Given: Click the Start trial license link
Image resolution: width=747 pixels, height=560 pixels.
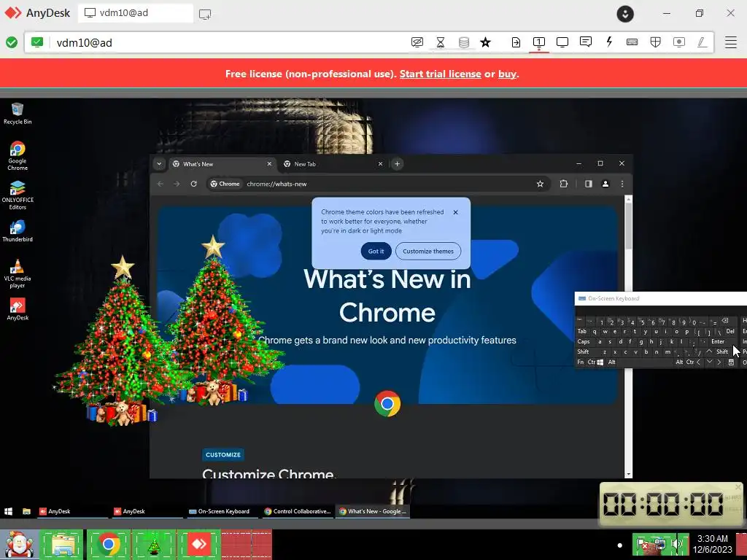Looking at the screenshot, I should (x=440, y=74).
